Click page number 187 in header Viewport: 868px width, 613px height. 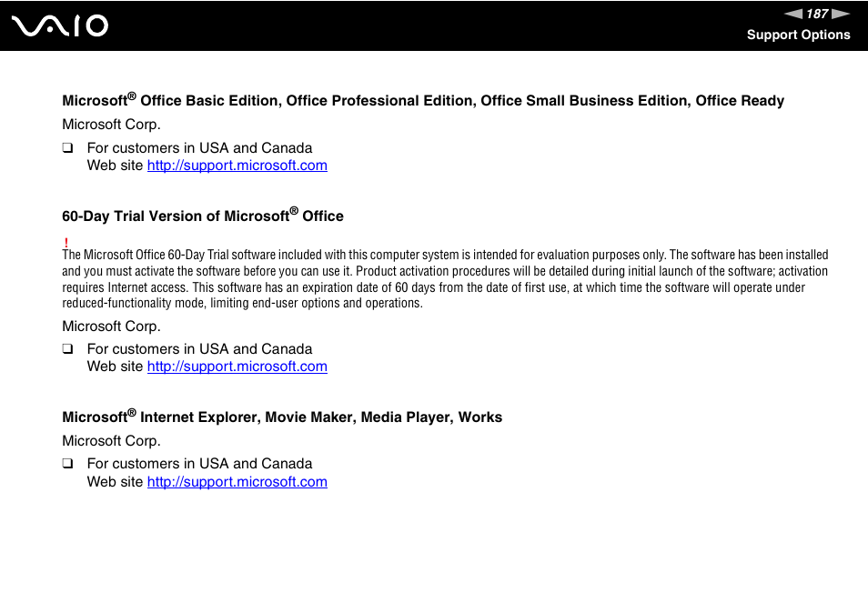817,14
